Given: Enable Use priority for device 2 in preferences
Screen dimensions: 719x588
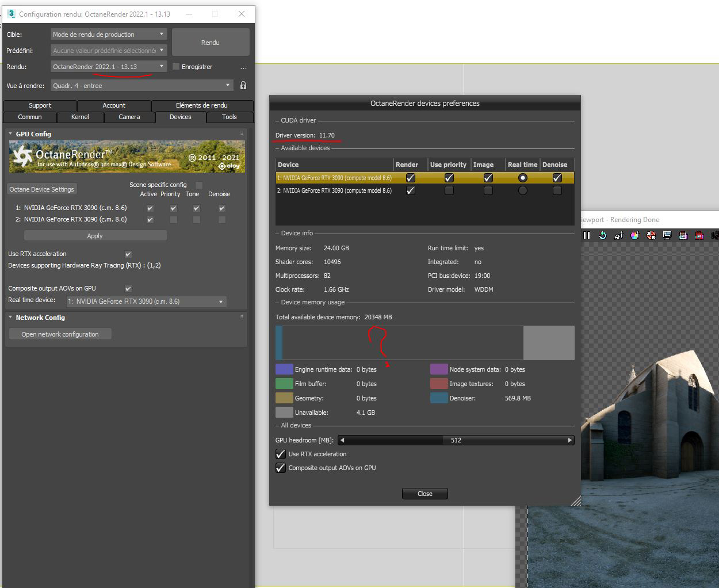Looking at the screenshot, I should pos(449,190).
